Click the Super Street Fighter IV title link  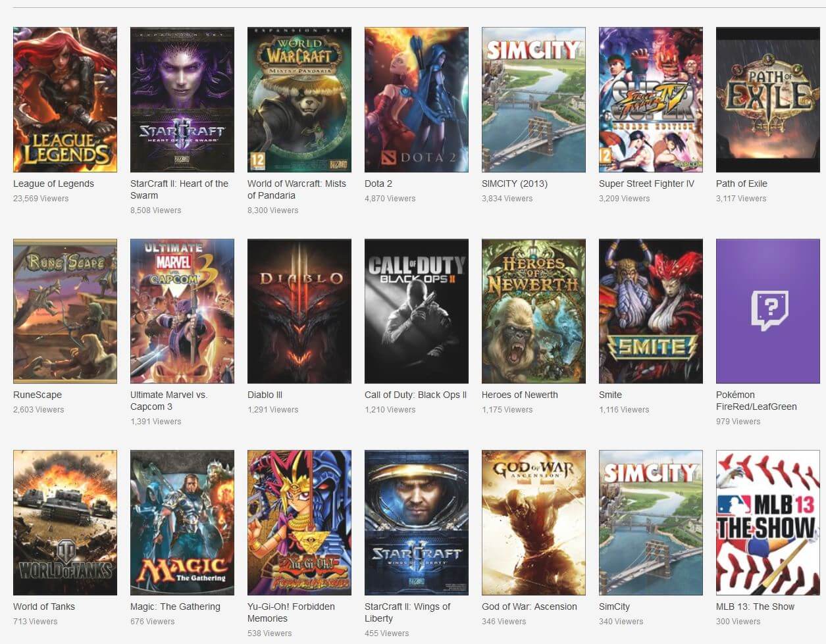646,184
